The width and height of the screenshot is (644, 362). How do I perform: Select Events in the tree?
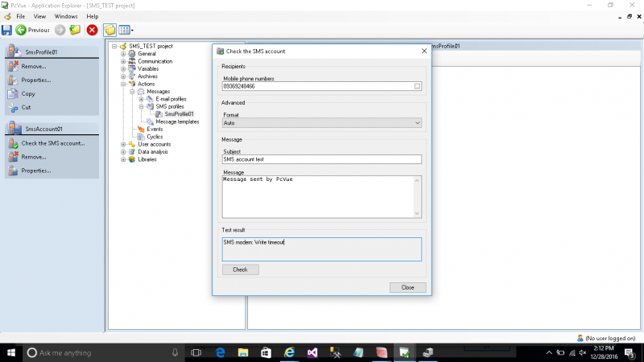(x=155, y=129)
